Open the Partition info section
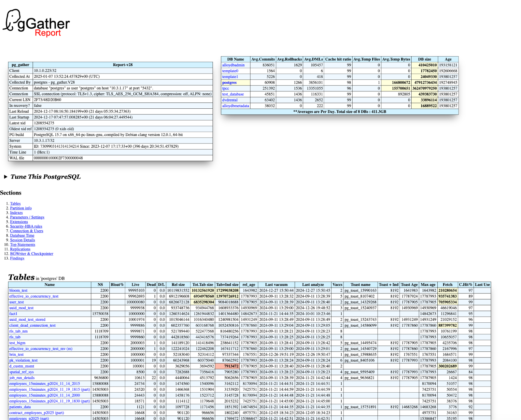 pyautogui.click(x=21, y=208)
